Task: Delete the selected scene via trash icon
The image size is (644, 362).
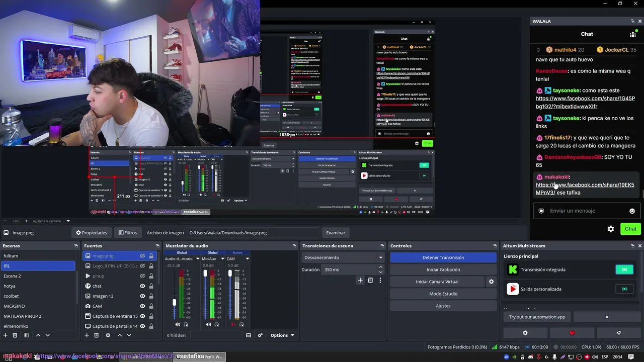Action: coord(15,335)
